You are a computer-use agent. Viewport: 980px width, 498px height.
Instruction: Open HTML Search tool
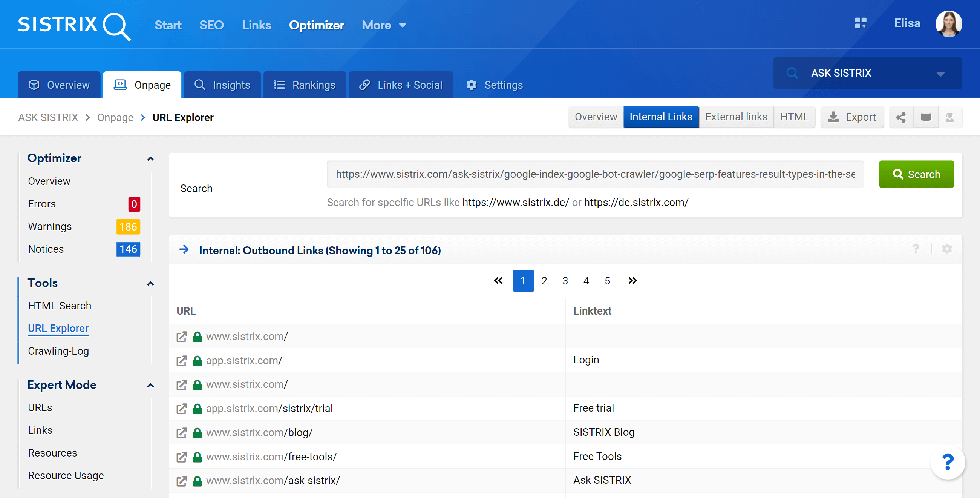tap(59, 306)
